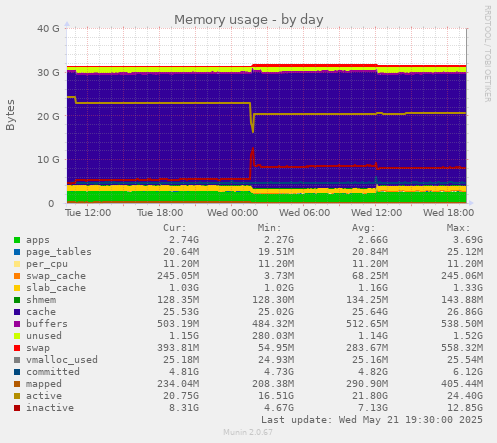Click the 'slab_cache' legend label
Screen dimensions: 497x443
click(x=56, y=288)
